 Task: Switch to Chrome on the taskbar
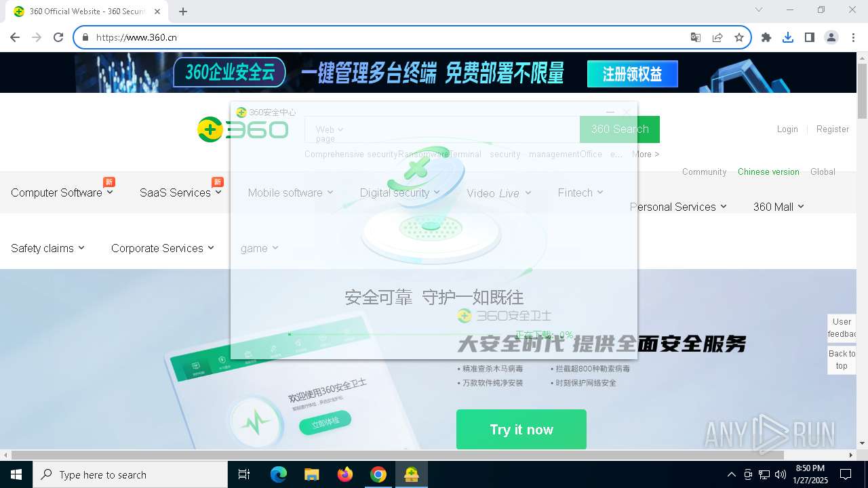coord(378,474)
